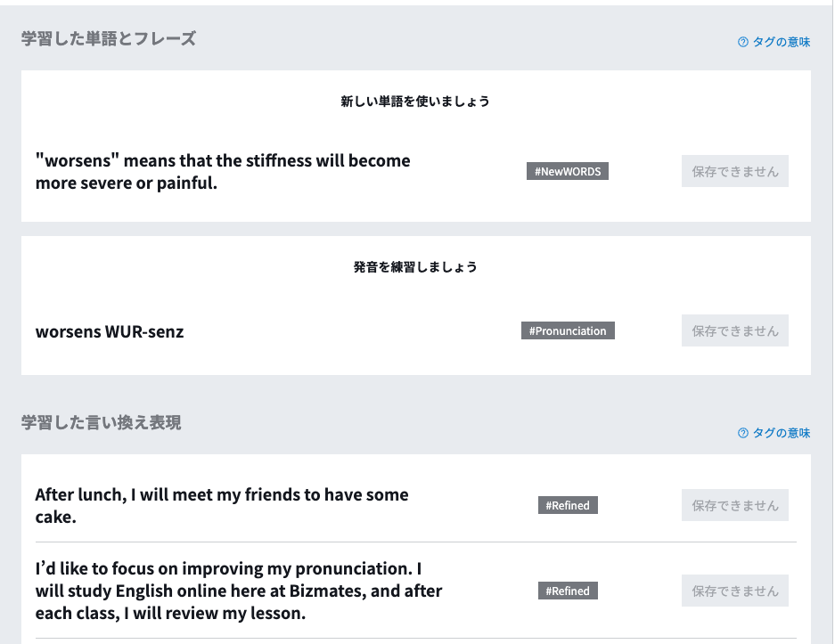Screen dimensions: 835x644
Task: Select the #NewWORDS tag
Action: [x=567, y=172]
